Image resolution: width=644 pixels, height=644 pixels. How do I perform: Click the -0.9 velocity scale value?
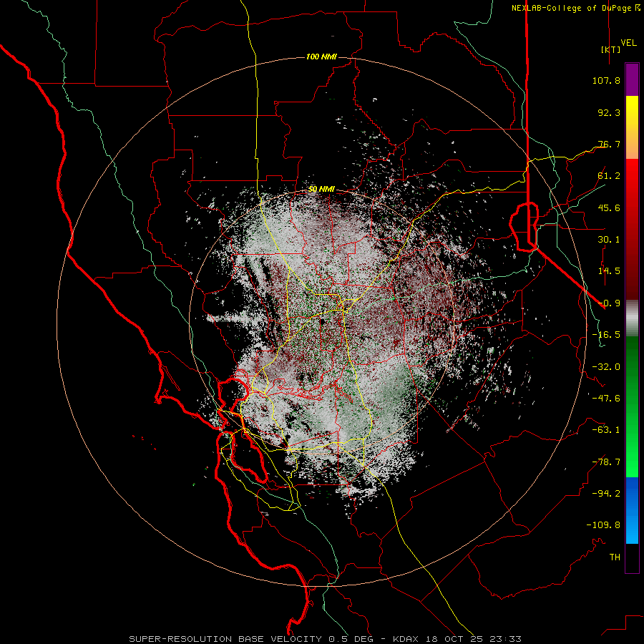coord(609,303)
